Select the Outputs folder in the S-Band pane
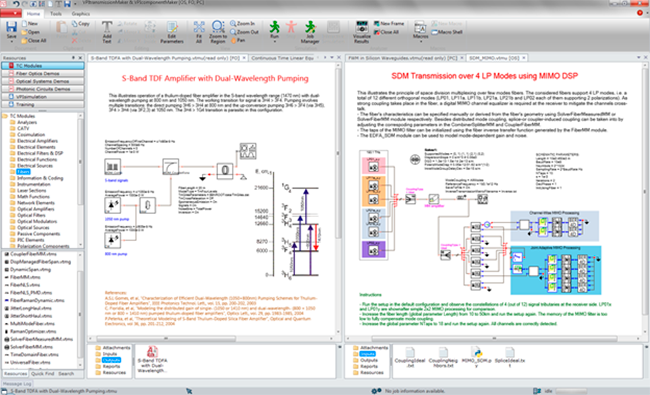This screenshot has height=395, width=650. click(111, 360)
